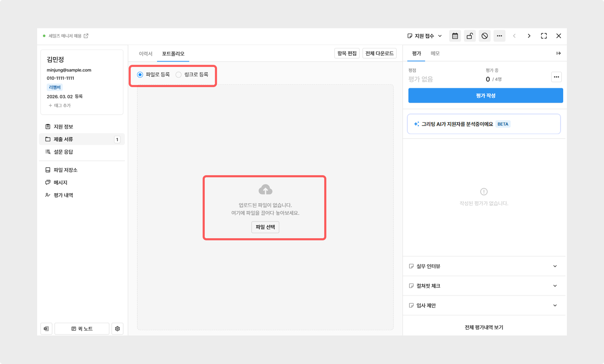Image resolution: width=604 pixels, height=364 pixels.
Task: Expand the 입사 제안 section
Action: tap(484, 305)
